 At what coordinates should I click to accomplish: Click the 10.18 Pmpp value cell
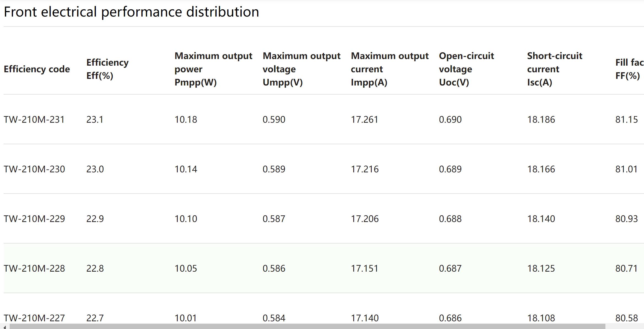pos(186,119)
